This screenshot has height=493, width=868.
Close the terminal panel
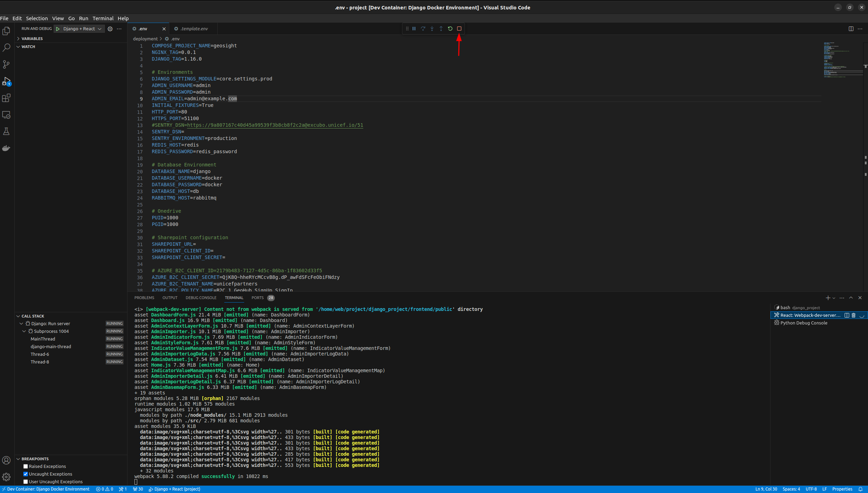(860, 298)
